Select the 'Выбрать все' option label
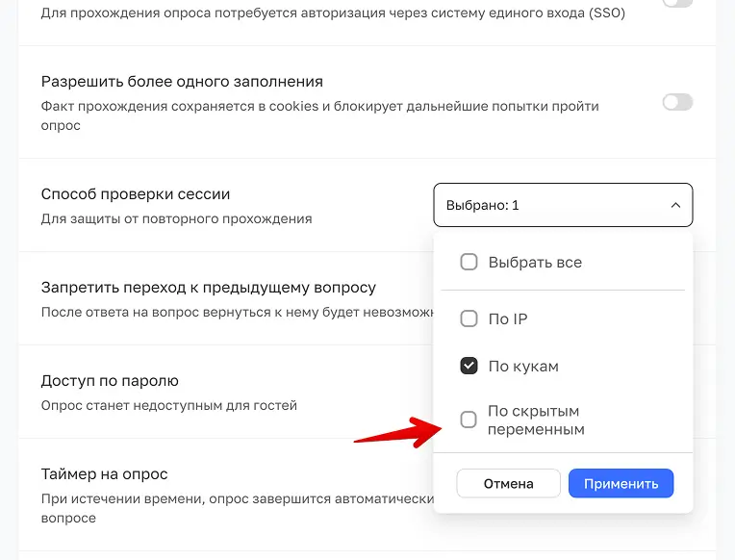735x560 pixels. [535, 262]
